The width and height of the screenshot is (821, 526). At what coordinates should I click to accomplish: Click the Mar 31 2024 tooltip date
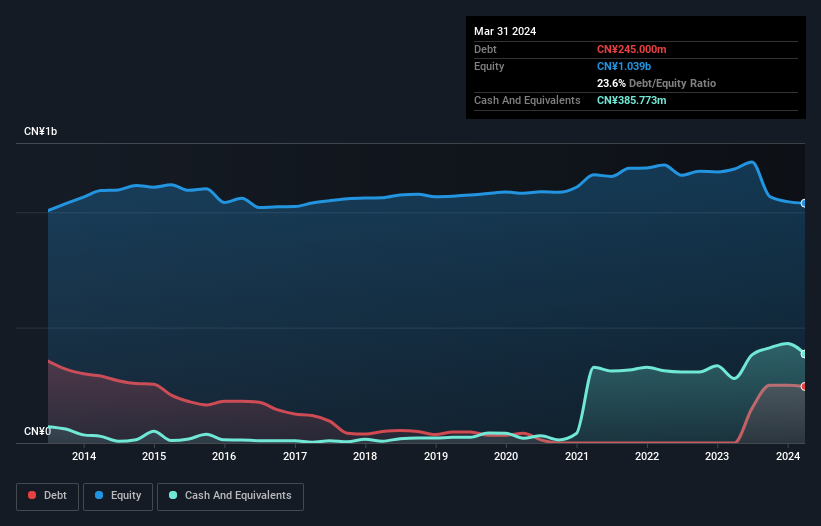505,31
